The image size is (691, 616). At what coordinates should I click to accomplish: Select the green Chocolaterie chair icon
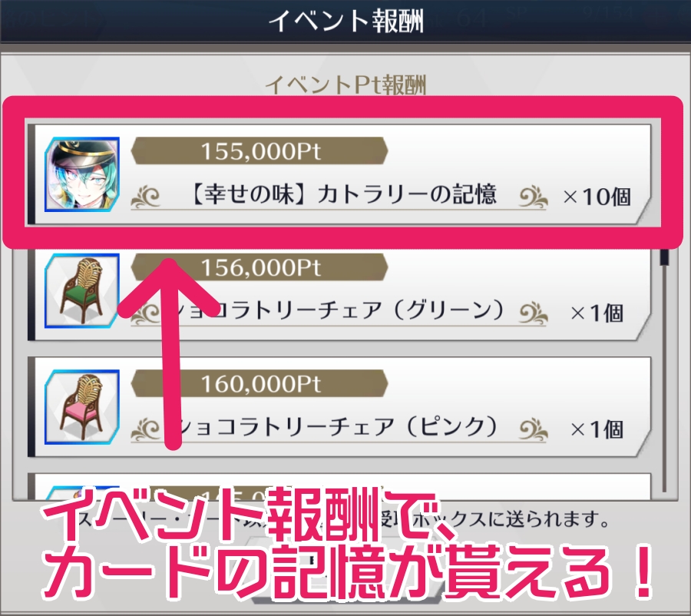point(82,290)
